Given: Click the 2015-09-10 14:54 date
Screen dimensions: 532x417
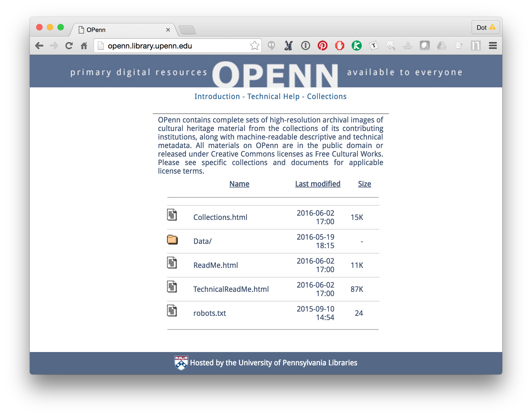Looking at the screenshot, I should 315,313.
